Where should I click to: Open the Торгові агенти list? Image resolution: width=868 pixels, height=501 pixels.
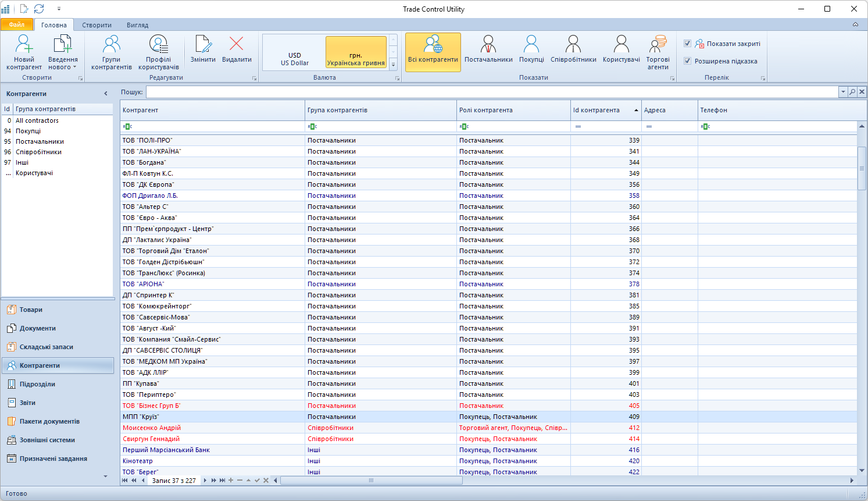click(658, 51)
